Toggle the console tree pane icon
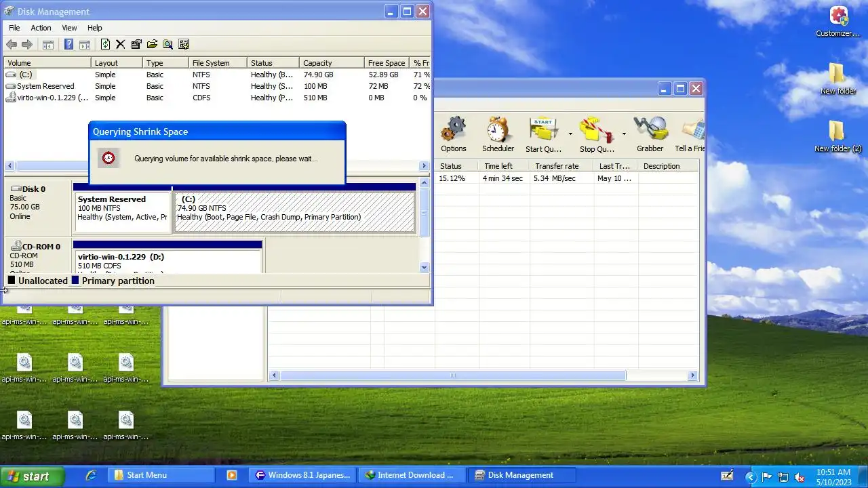The image size is (868, 488). click(48, 45)
